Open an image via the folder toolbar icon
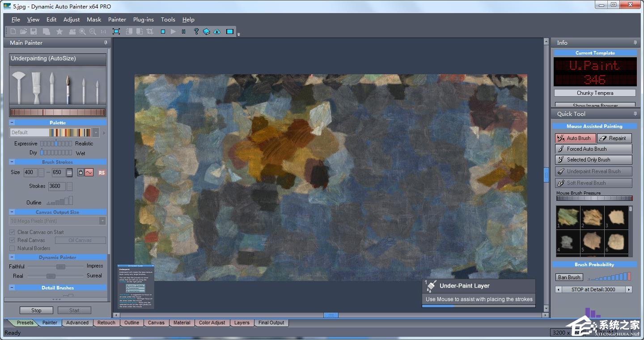The image size is (644, 340). click(23, 31)
